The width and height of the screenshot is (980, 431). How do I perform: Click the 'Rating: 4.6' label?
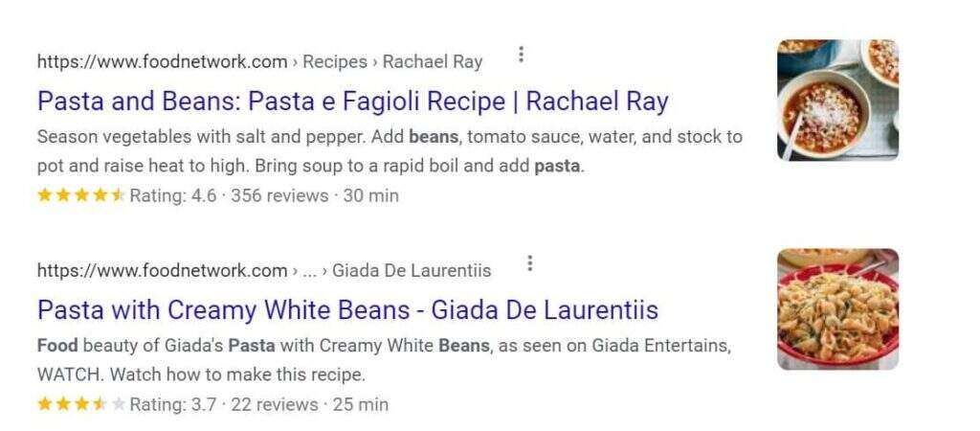coord(173,195)
